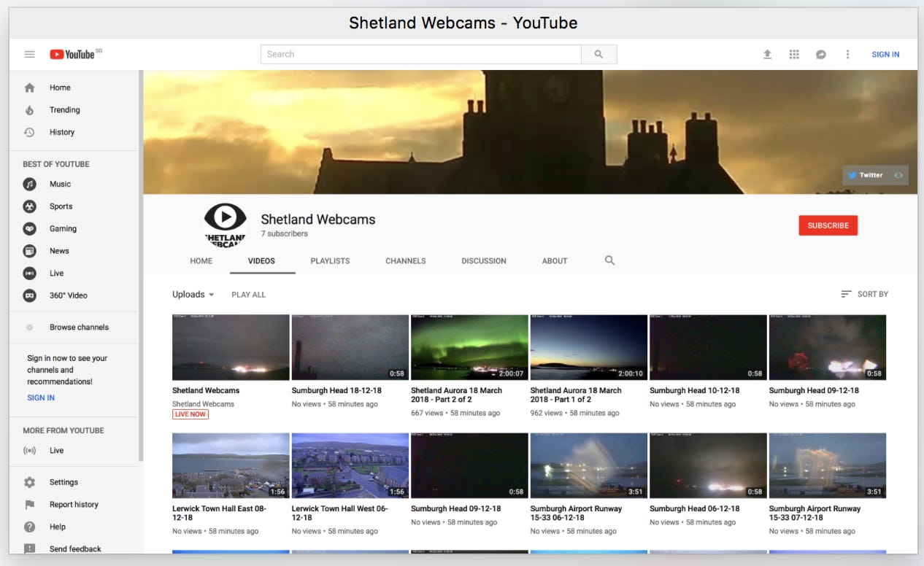Open the live Shetland Webcams thumbnail
The width and height of the screenshot is (924, 566).
tap(231, 347)
